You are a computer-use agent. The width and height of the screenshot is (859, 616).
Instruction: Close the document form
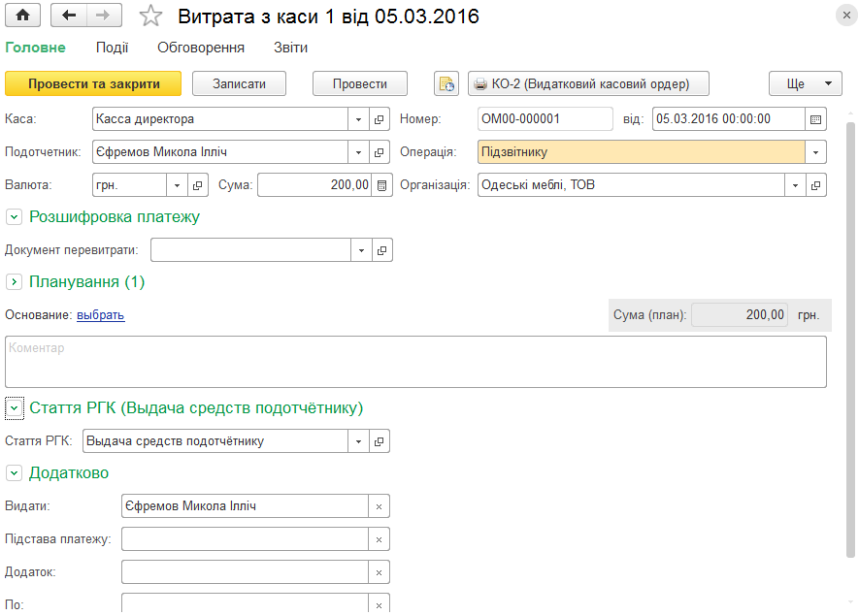click(846, 16)
